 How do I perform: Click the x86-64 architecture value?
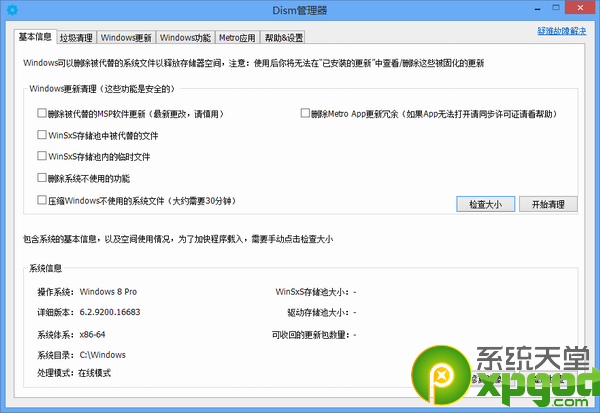[92, 335]
